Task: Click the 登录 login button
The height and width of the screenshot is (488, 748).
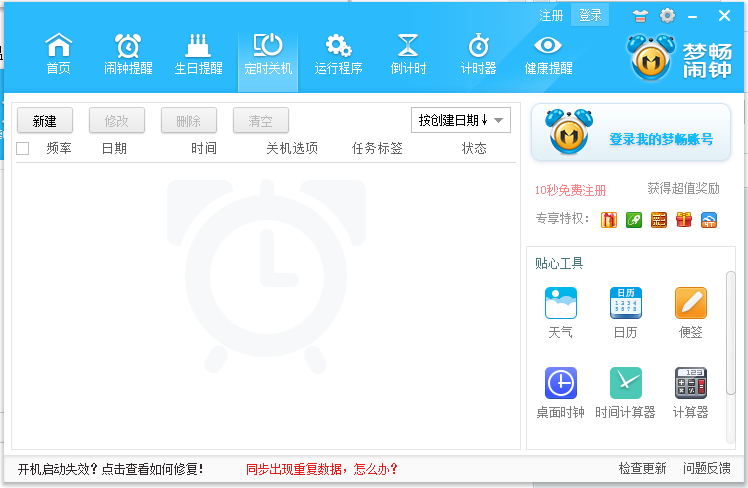Action: [590, 16]
